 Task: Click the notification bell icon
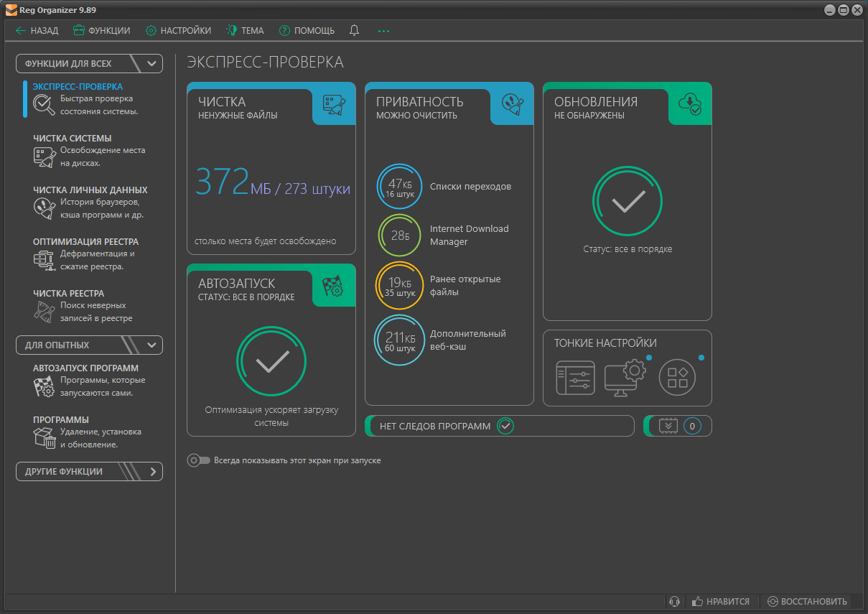pyautogui.click(x=354, y=30)
